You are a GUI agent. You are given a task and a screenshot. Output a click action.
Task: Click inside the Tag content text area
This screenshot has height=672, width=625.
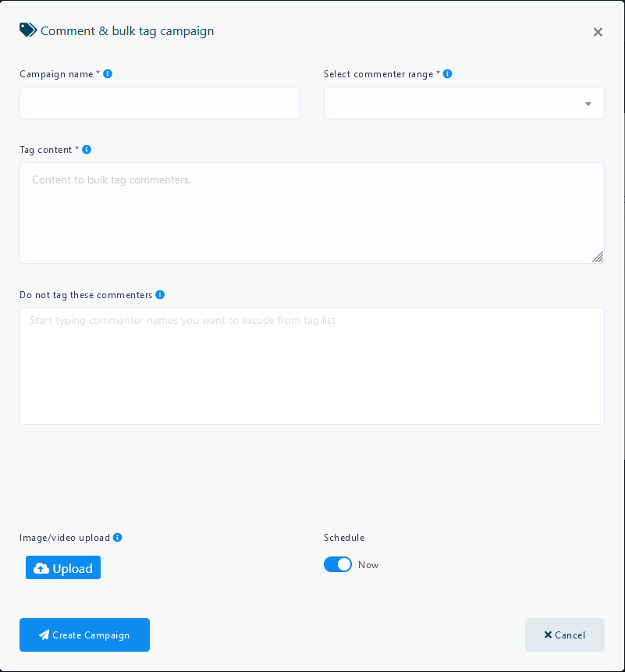[x=311, y=213]
